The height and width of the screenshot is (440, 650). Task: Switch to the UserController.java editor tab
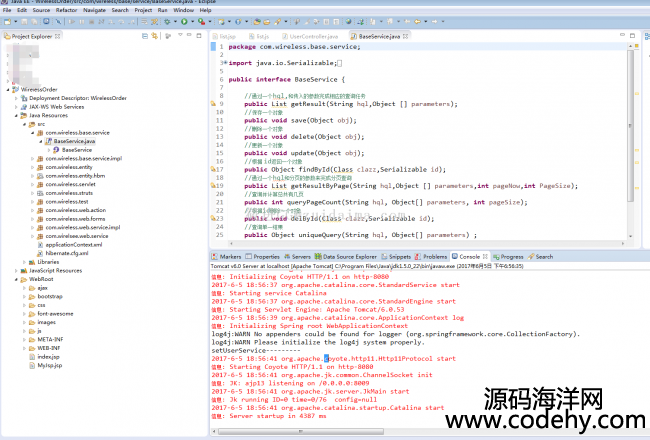click(310, 36)
